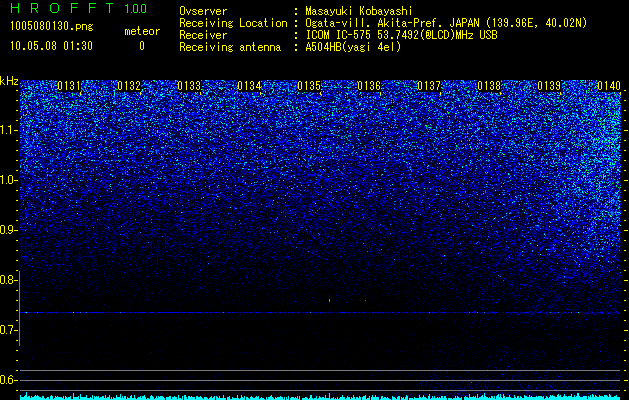This screenshot has height=400, width=629.
Task: Click the meteor count label
Action: pos(142,31)
